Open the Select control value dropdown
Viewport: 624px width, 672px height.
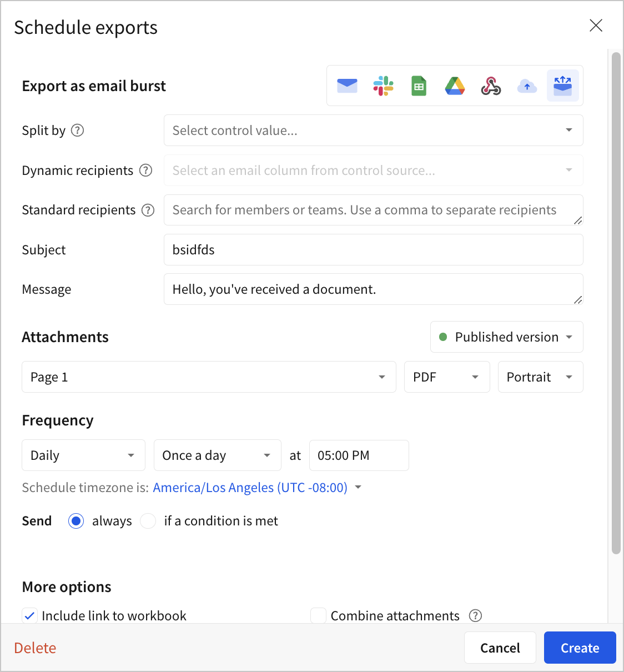pyautogui.click(x=374, y=131)
